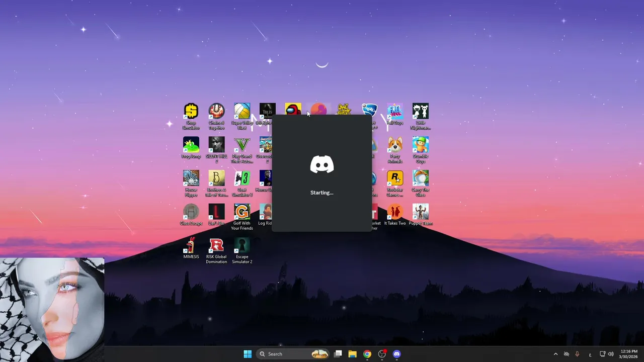Open the Stumble Guys shortcut
644x362 pixels.
coord(421,150)
